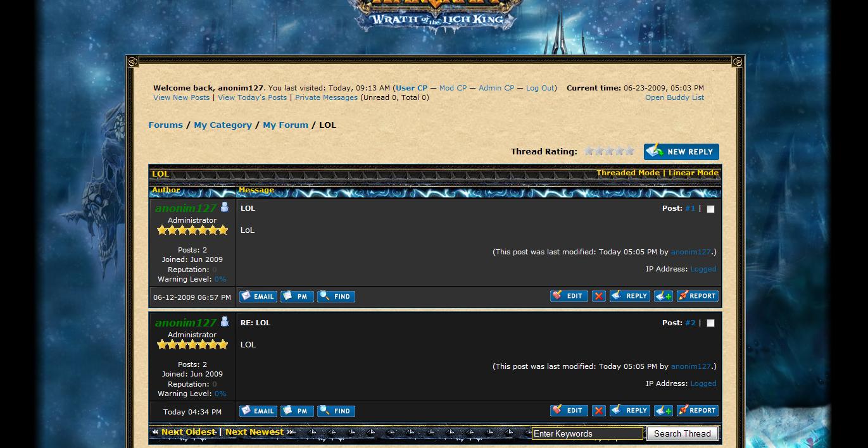The height and width of the screenshot is (448, 868).
Task: Click Email button on post #1
Action: [x=258, y=296]
